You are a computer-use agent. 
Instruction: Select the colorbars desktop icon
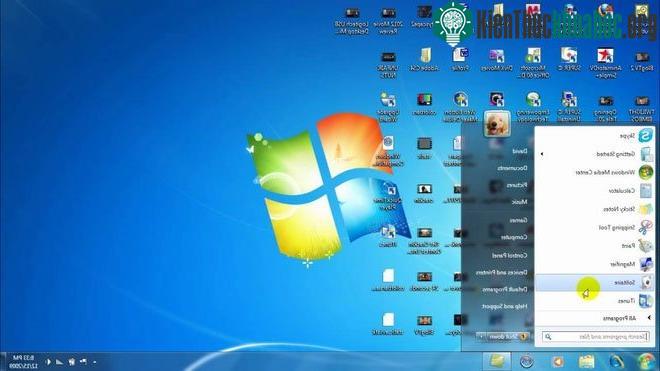[424, 104]
